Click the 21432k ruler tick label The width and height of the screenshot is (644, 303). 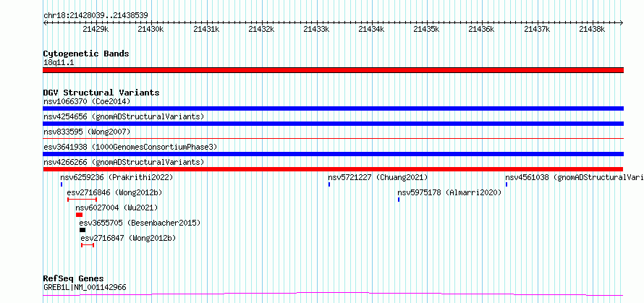click(261, 29)
